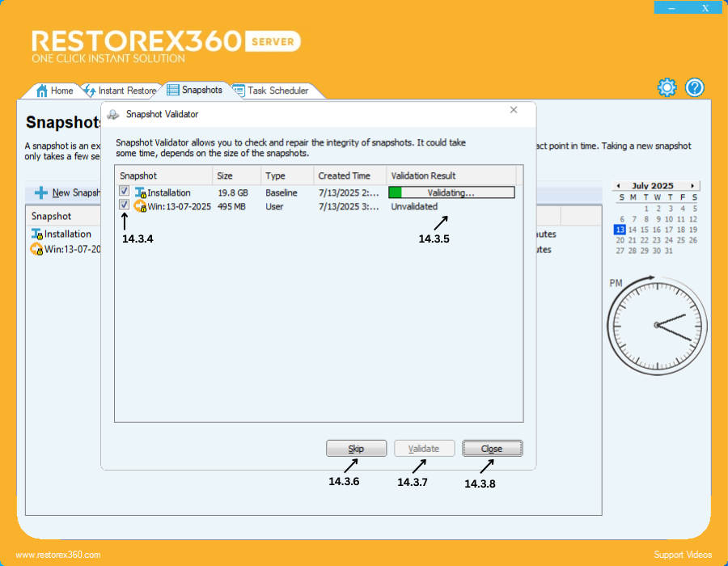
Task: Click the analog clock widget
Action: pyautogui.click(x=657, y=325)
